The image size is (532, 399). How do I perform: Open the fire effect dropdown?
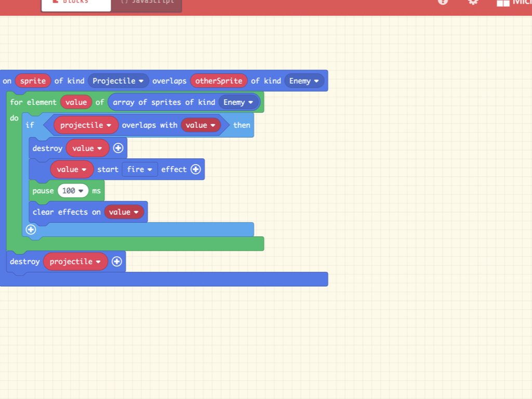(140, 169)
